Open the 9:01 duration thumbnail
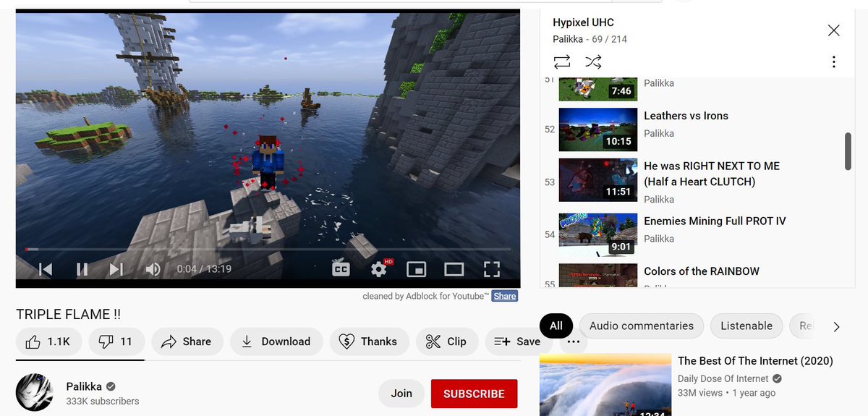 (598, 234)
